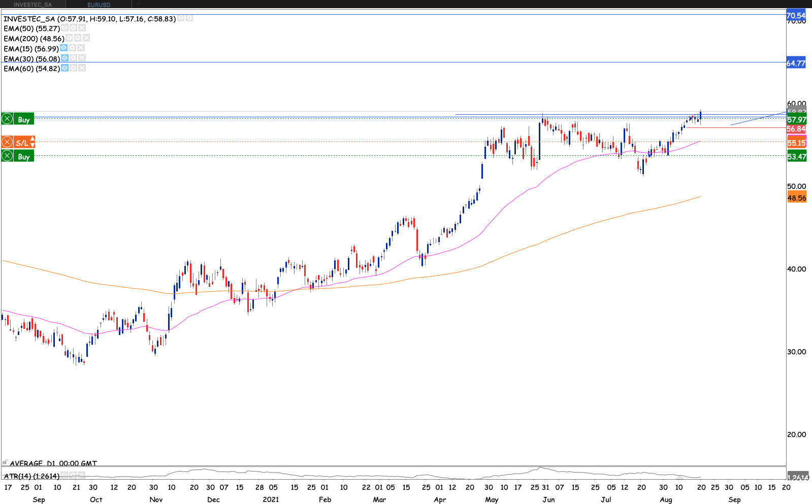Remove the EMA(200) indicator with its X icon
This screenshot has height=504, width=812.
(x=86, y=38)
